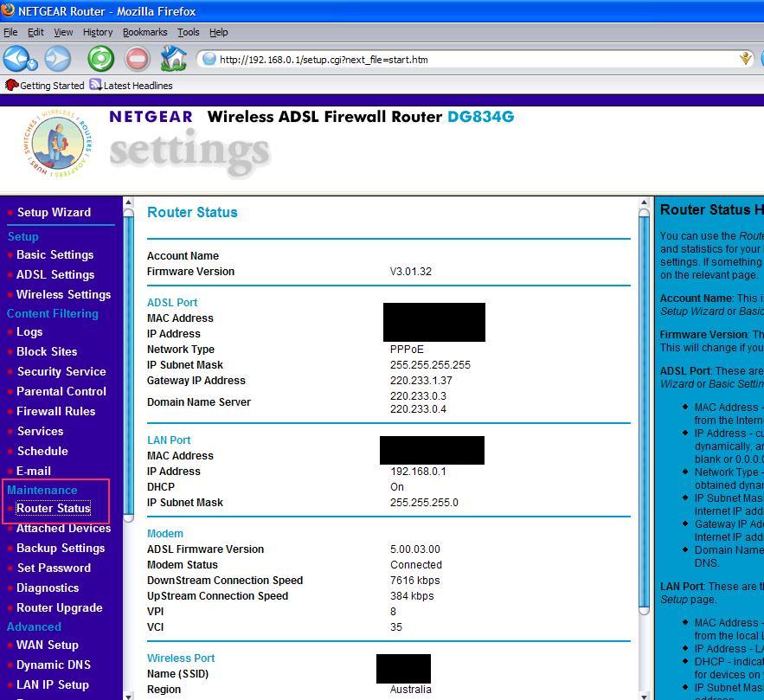
Task: Open the Security Service page
Action: [61, 372]
